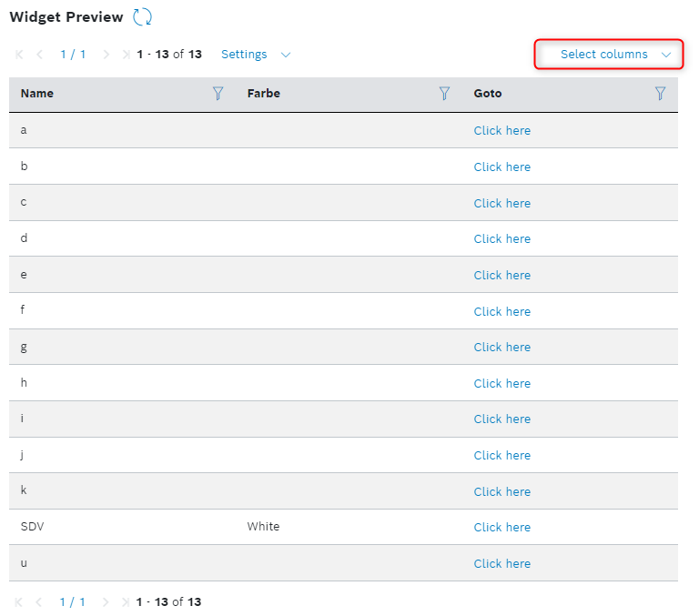Image resolution: width=699 pixels, height=616 pixels.
Task: Jump to last page in top pagination
Action: coord(125,55)
